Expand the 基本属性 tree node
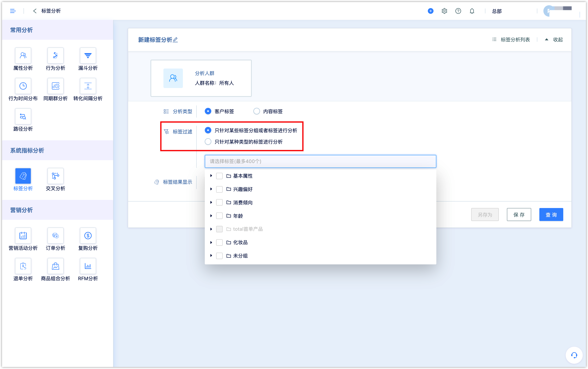Viewport: 588px width, 369px height. click(x=211, y=176)
